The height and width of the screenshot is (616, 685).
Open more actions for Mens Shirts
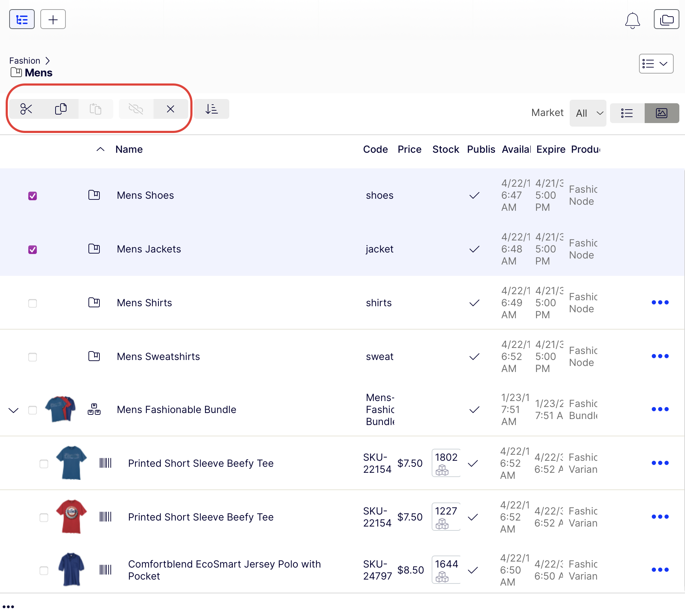[x=660, y=302]
